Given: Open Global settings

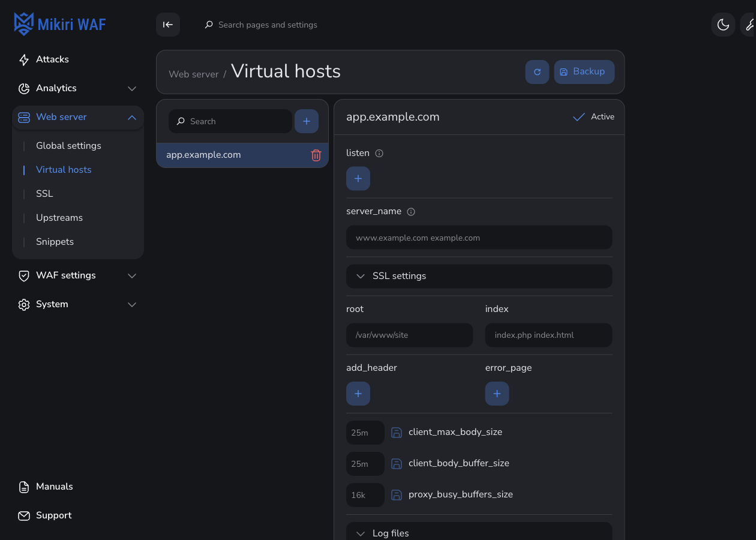Looking at the screenshot, I should click(x=68, y=146).
